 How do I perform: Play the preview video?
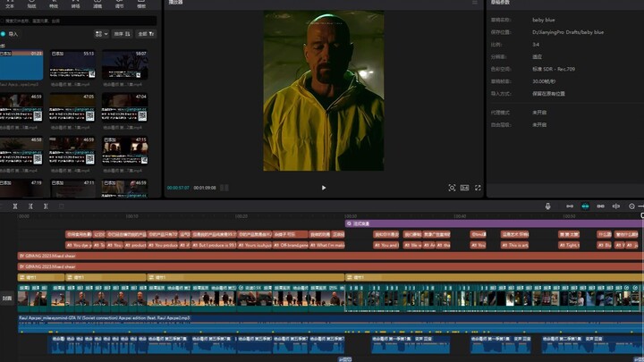coord(324,188)
